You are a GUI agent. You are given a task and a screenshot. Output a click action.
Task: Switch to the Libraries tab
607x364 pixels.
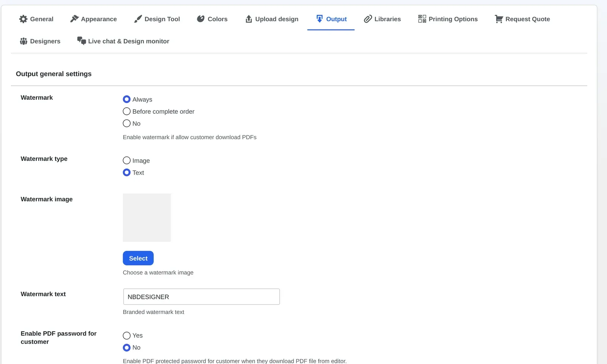382,19
